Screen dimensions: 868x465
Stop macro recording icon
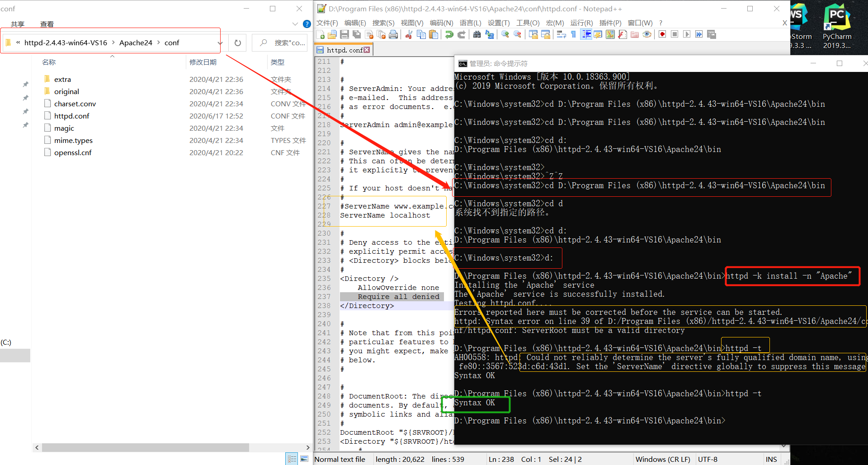tap(675, 34)
